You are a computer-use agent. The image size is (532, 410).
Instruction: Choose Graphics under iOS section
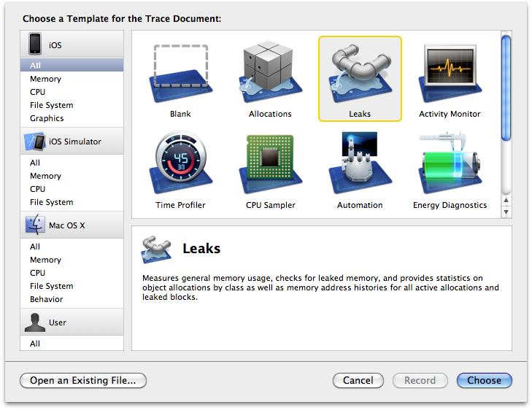click(72, 118)
